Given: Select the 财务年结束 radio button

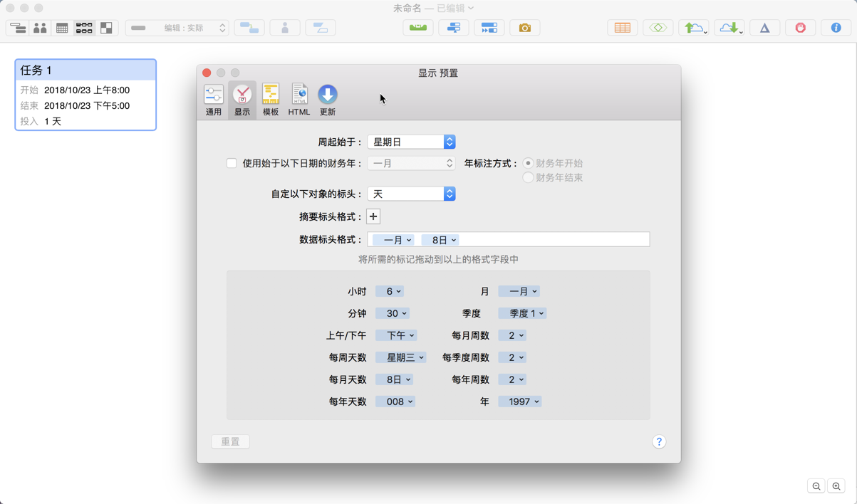Looking at the screenshot, I should (x=528, y=177).
